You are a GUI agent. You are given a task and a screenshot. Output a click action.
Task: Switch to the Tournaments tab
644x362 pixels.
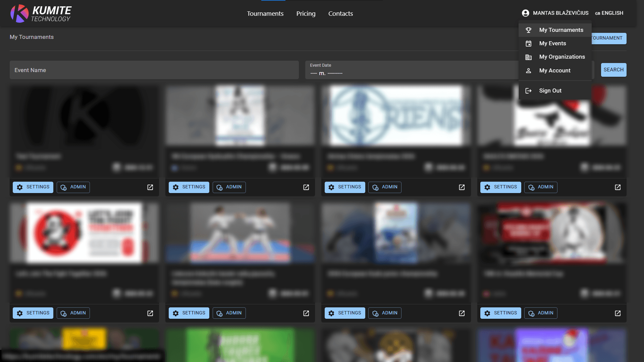coord(265,13)
